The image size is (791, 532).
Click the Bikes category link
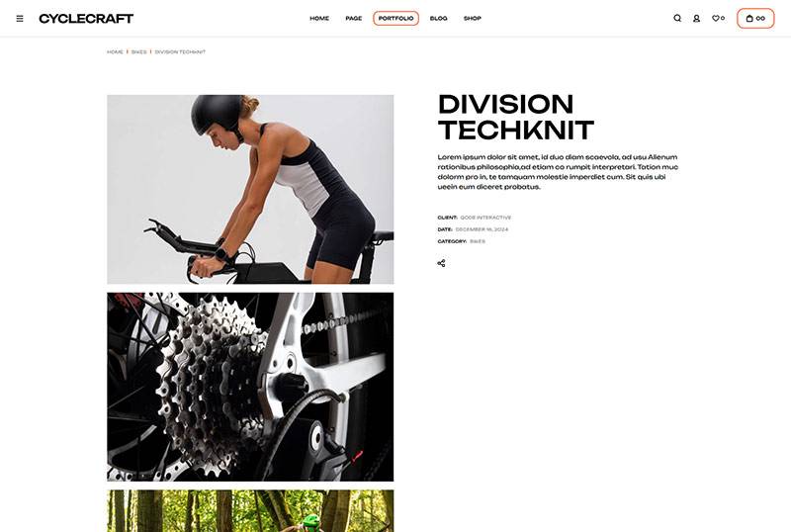(x=478, y=241)
